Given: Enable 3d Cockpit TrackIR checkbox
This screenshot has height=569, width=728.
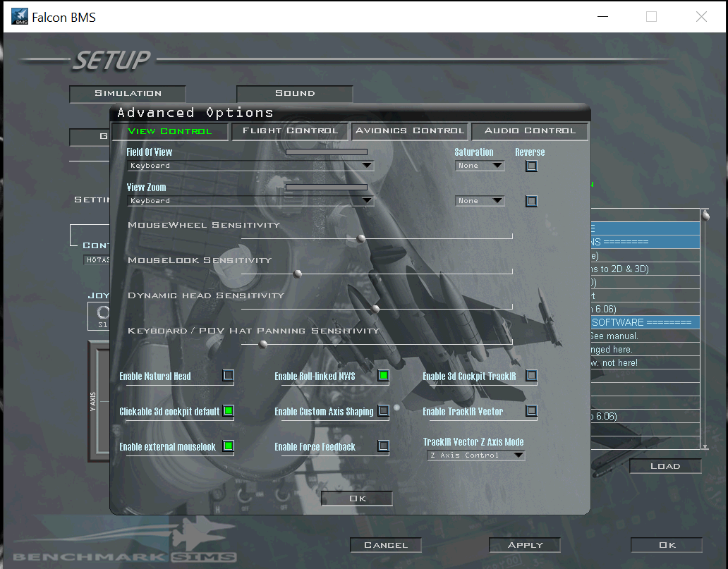Looking at the screenshot, I should (x=532, y=376).
